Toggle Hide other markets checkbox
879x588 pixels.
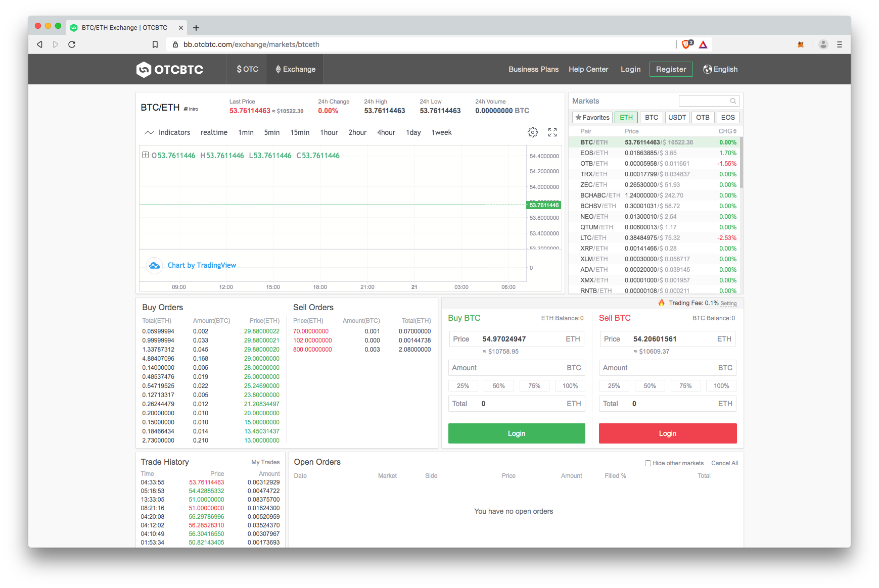coord(647,463)
